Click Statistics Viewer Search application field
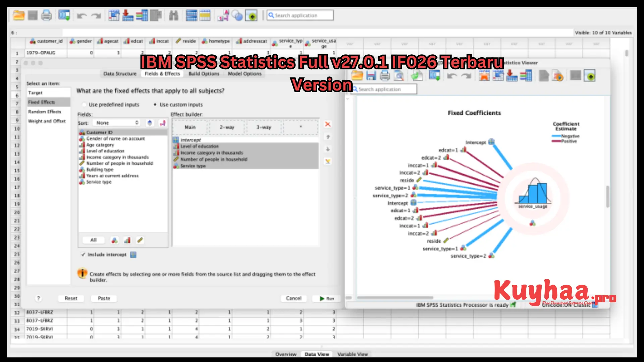Screen dimensions: 644x362 [384, 89]
